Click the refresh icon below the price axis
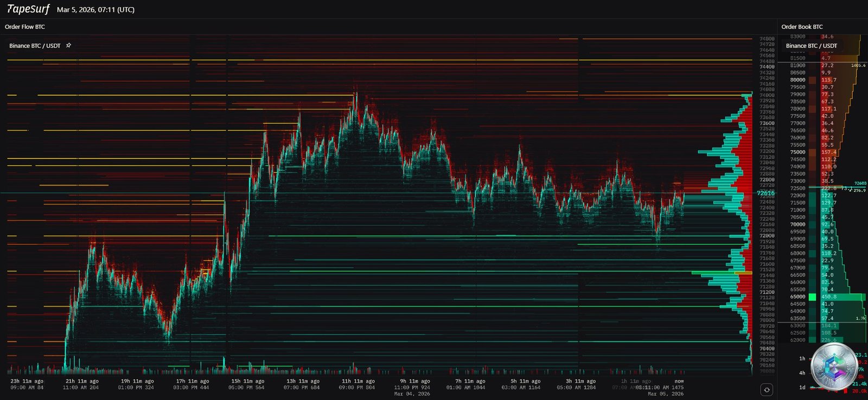Image resolution: width=868 pixels, height=400 pixels. pyautogui.click(x=767, y=389)
